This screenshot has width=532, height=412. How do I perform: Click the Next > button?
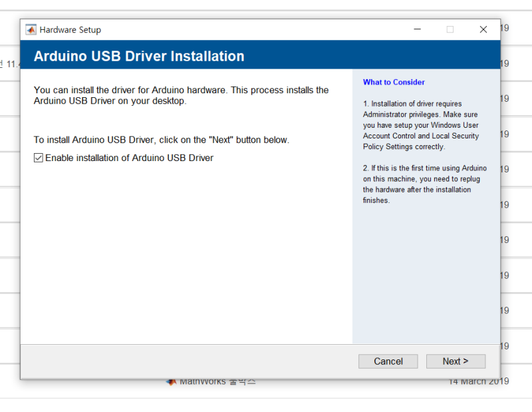point(456,361)
